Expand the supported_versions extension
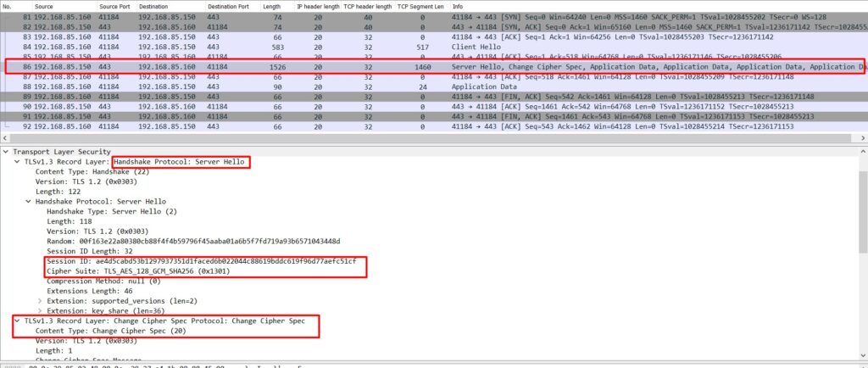This screenshot has height=368, width=868. (40, 301)
